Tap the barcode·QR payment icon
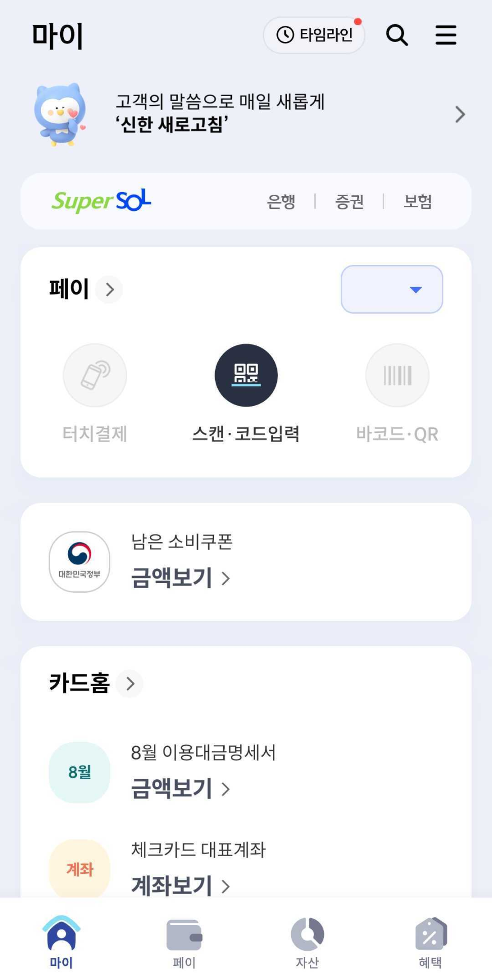The height and width of the screenshot is (980, 492). click(x=397, y=375)
